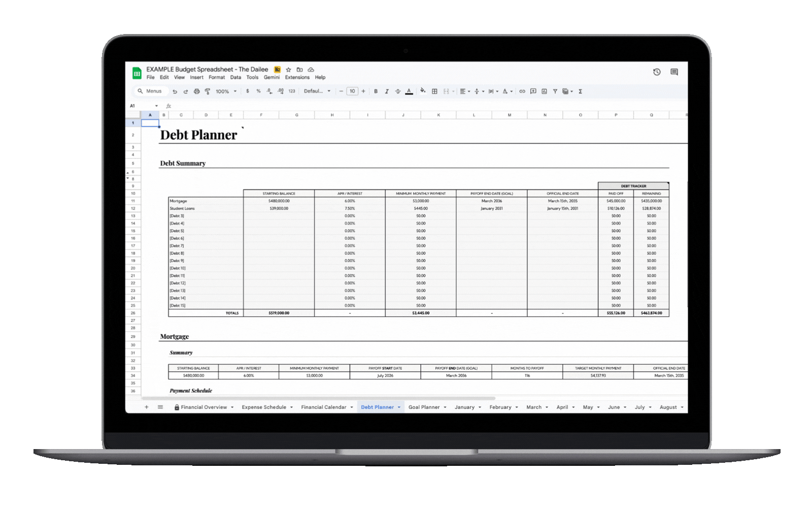Click the font size input field
The image size is (812, 508).
click(x=352, y=91)
